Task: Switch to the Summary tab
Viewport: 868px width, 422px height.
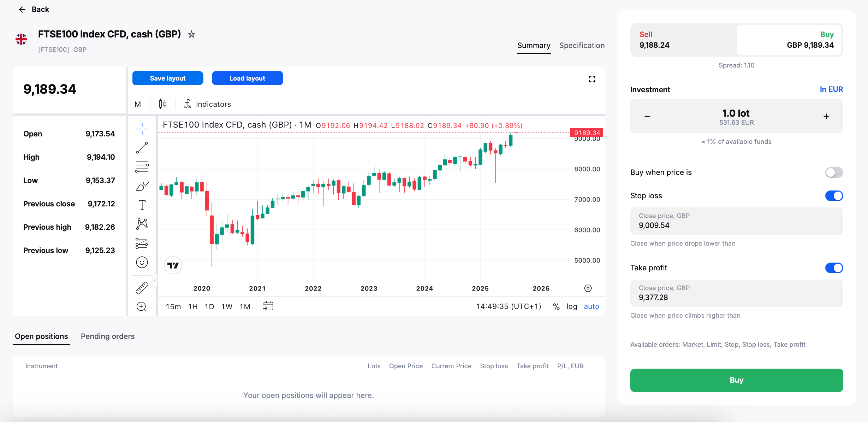Action: 534,46
